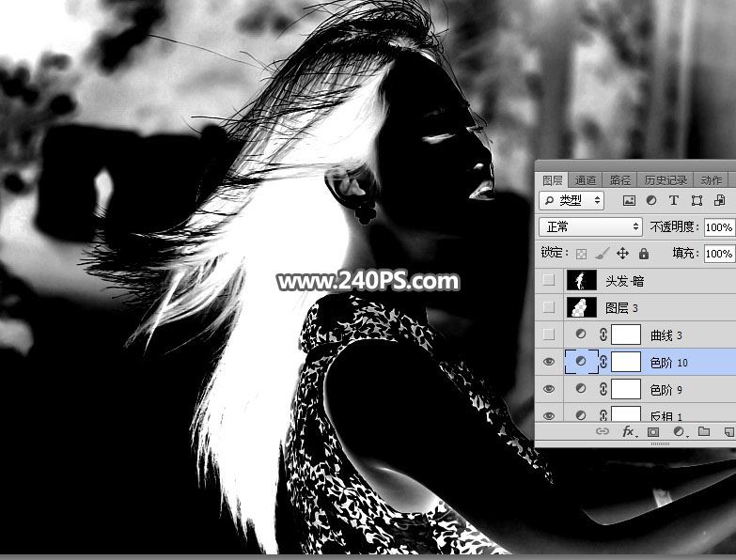Select the 头发-暗 layer name
The width and height of the screenshot is (736, 560).
[x=624, y=281]
